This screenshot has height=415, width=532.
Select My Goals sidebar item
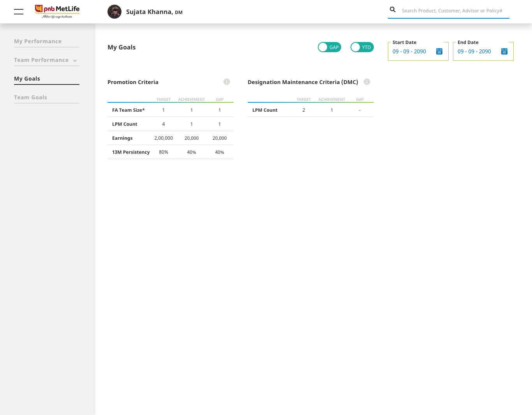[x=27, y=79]
